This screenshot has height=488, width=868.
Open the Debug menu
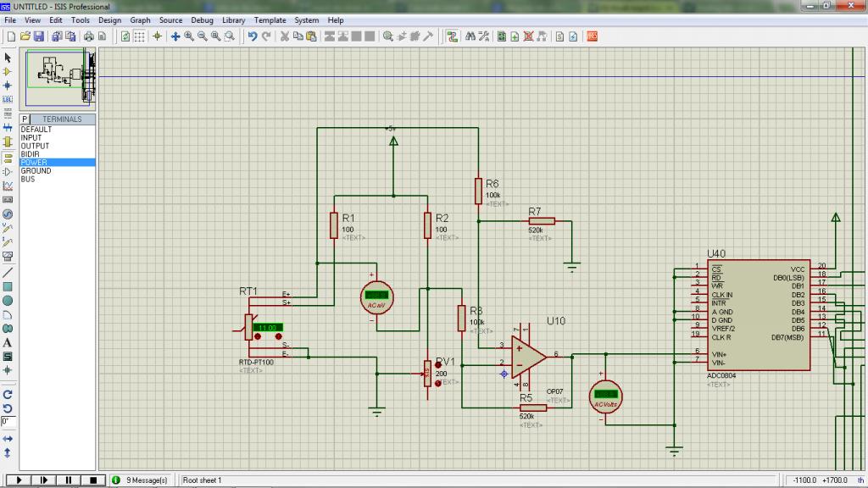(x=202, y=19)
